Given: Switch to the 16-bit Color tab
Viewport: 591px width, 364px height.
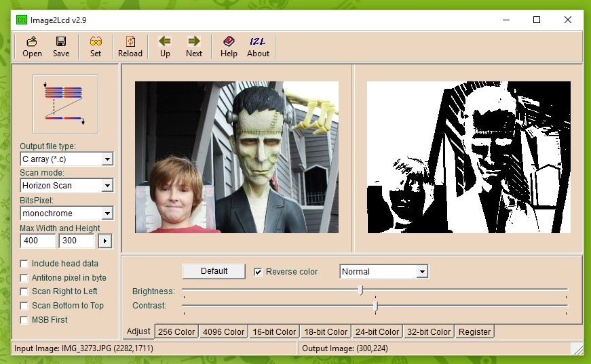Looking at the screenshot, I should [274, 331].
